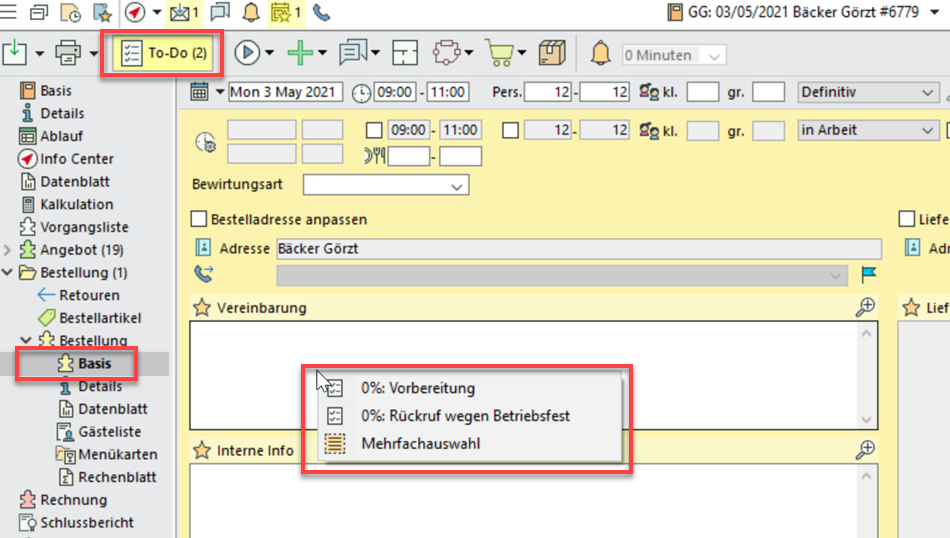Click the bell reminder icon beside minutes
The image size is (950, 538).
pos(600,53)
